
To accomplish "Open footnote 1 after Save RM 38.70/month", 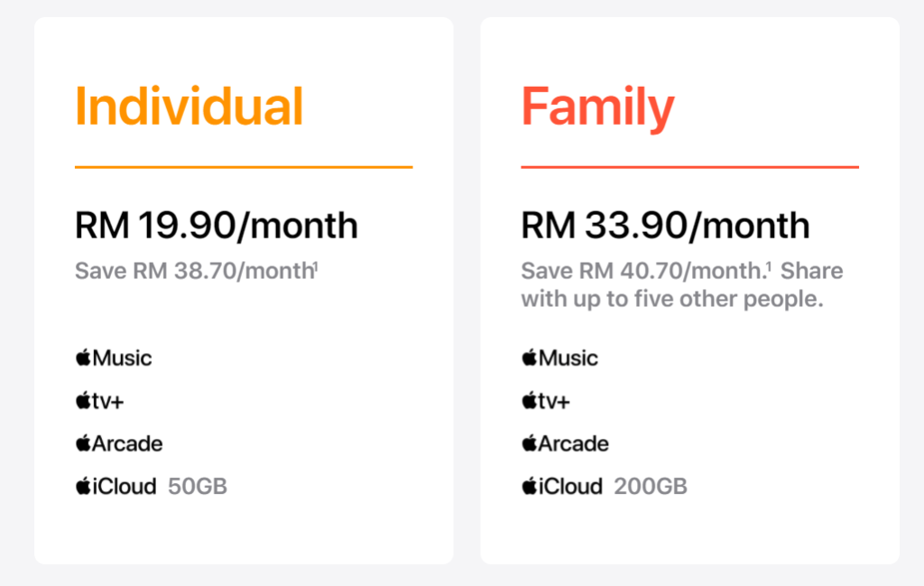I will pyautogui.click(x=317, y=266).
